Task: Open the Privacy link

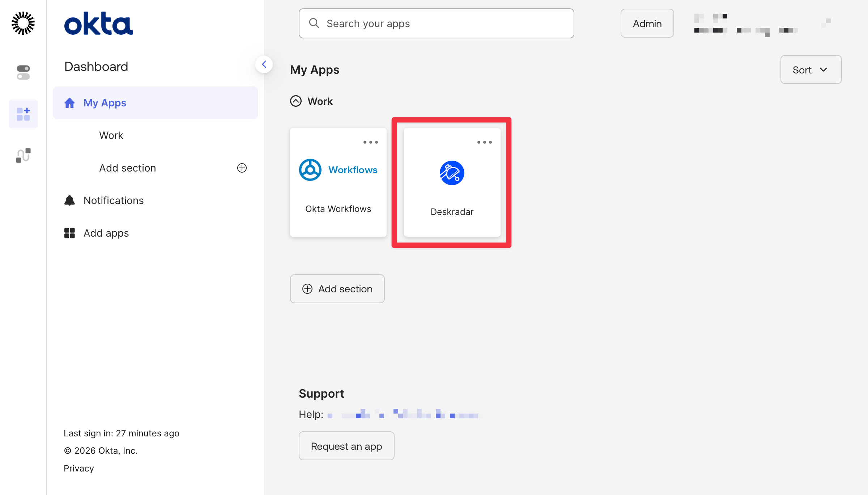Action: (x=79, y=468)
